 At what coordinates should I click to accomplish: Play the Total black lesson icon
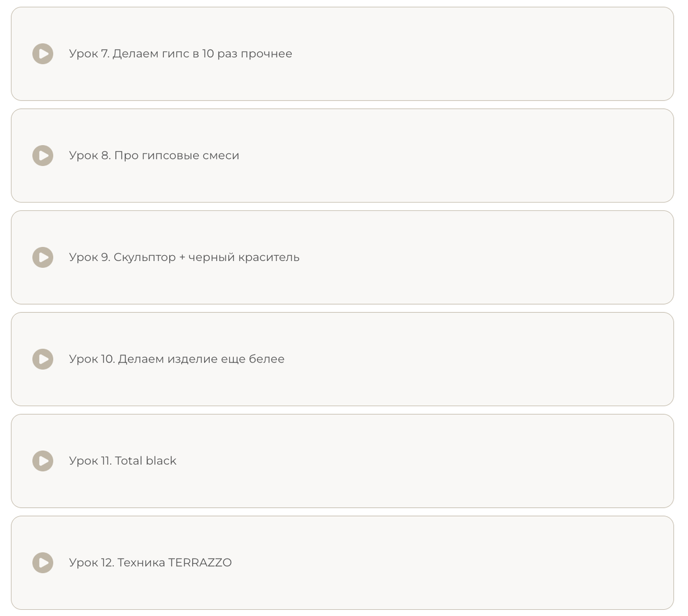[x=43, y=461]
